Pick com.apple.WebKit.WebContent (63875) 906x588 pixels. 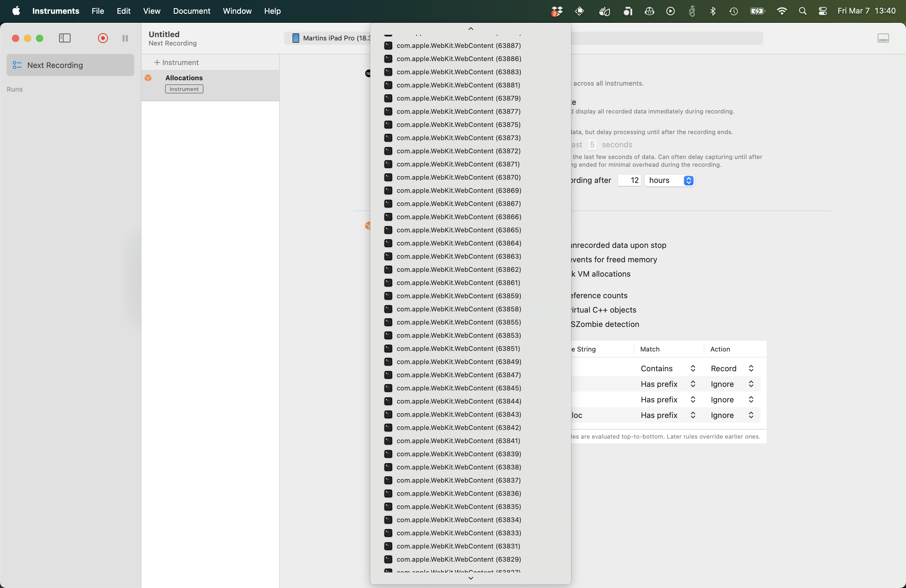click(470, 124)
